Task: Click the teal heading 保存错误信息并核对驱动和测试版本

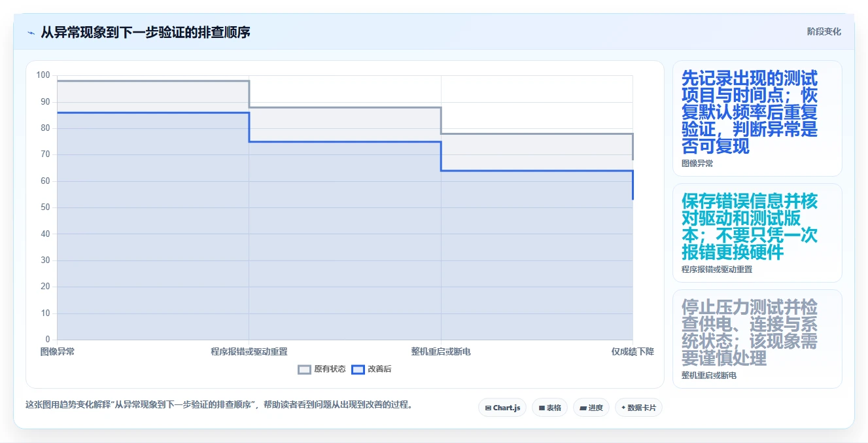Action: pos(750,226)
